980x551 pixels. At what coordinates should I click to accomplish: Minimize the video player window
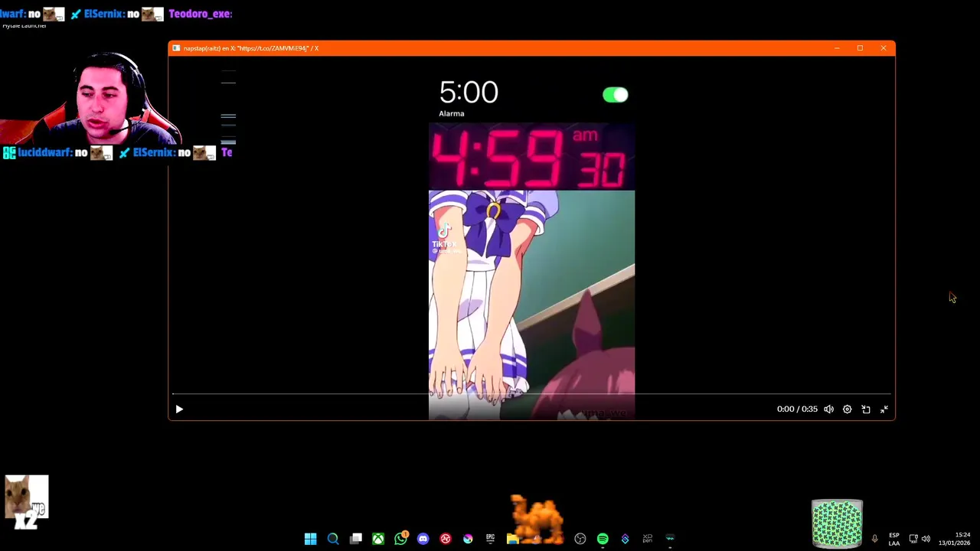837,48
